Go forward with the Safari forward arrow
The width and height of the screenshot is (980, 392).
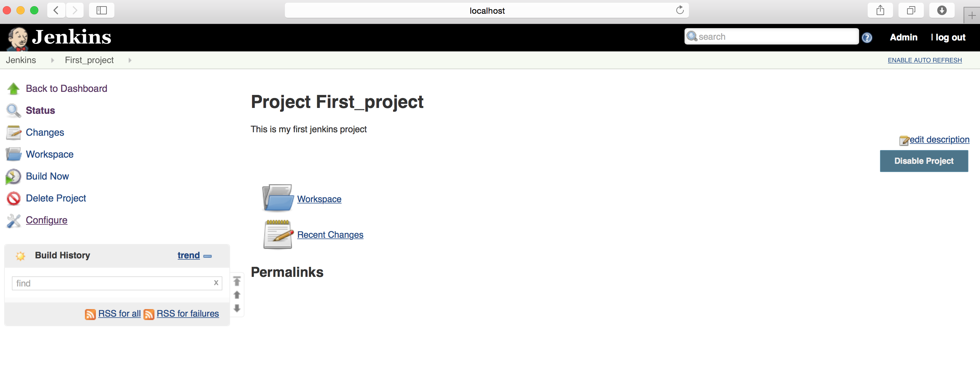75,10
